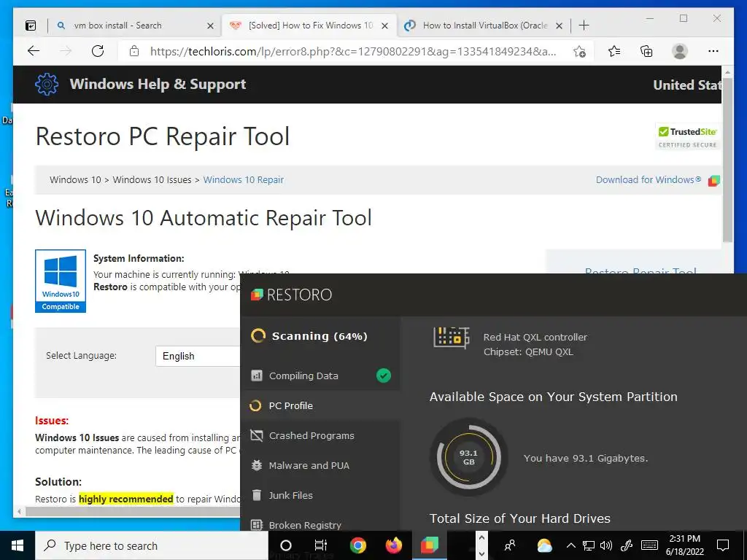Click the TrustedSite certified secure badge
This screenshot has height=560, width=747.
coord(687,137)
